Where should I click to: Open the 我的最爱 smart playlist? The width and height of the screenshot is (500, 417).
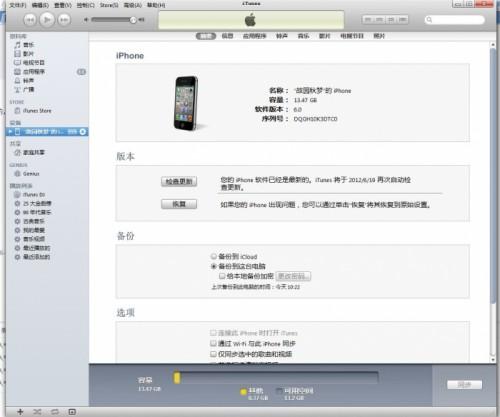(29, 230)
